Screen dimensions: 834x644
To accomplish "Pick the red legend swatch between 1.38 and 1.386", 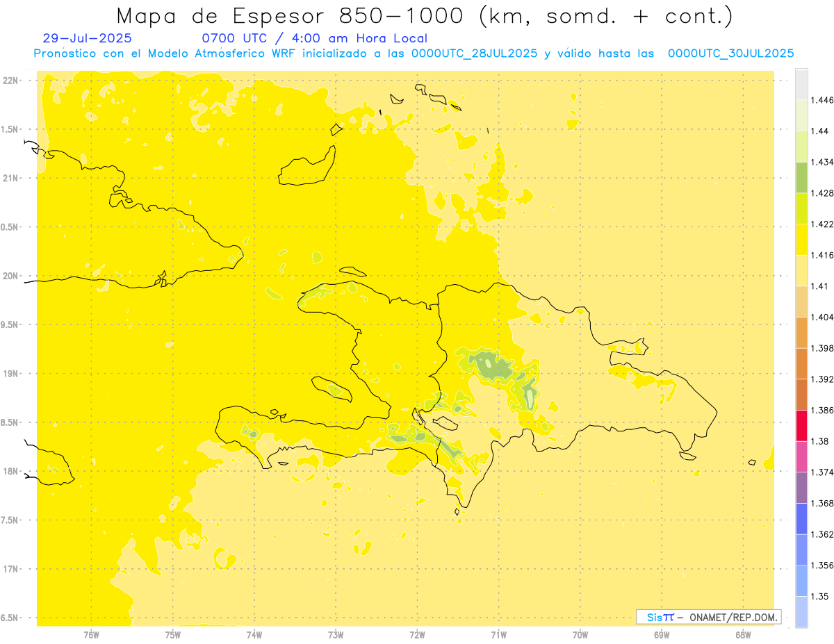I will (x=801, y=426).
